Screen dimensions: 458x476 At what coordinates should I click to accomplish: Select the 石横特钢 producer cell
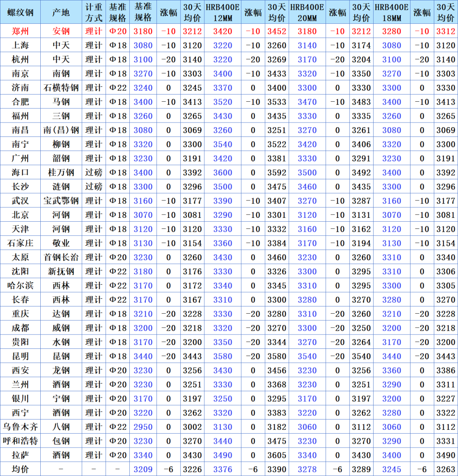coord(61,88)
